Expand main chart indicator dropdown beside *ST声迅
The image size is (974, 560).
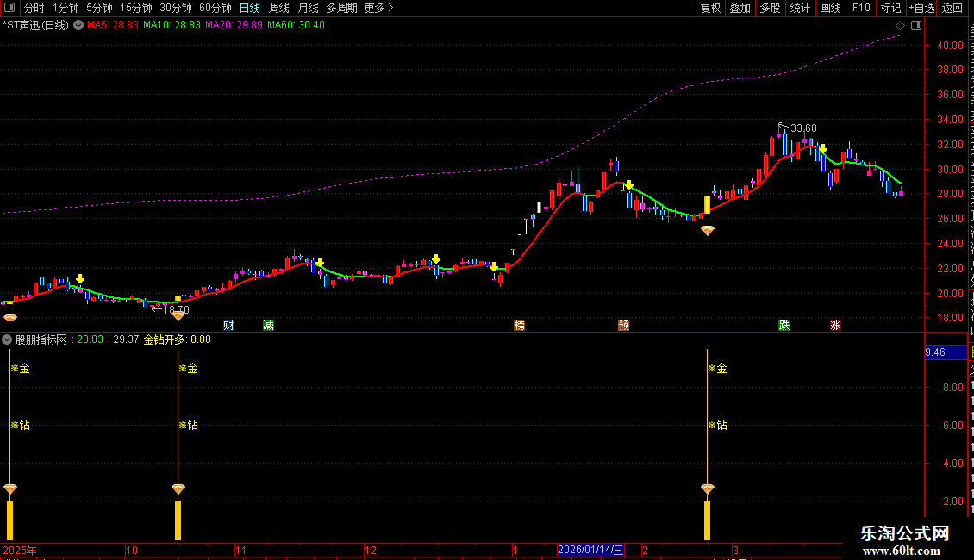click(x=78, y=26)
